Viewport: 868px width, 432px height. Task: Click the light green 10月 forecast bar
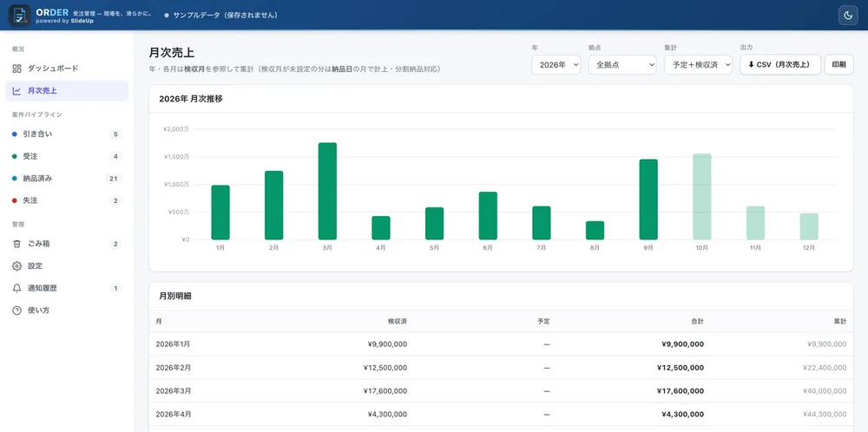click(x=702, y=197)
